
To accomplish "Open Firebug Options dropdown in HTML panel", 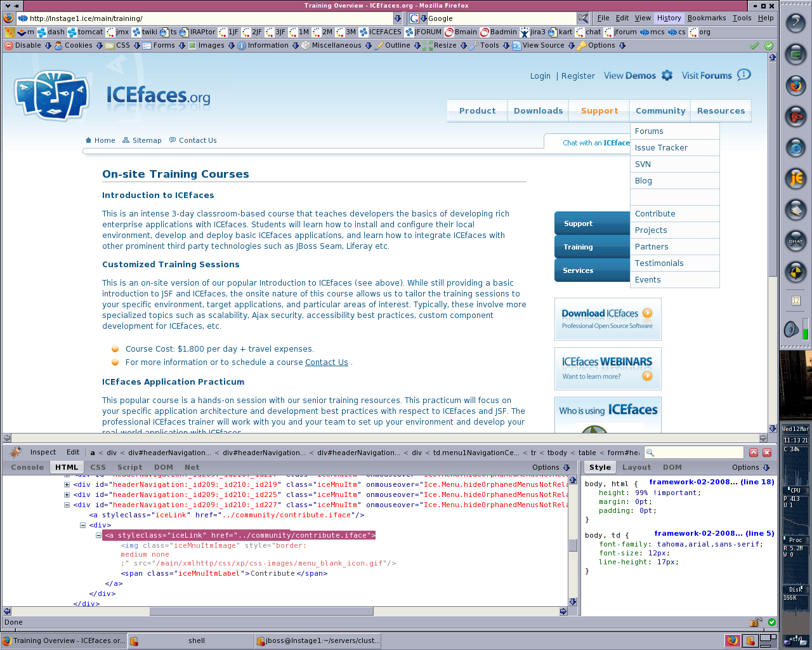I will (551, 467).
